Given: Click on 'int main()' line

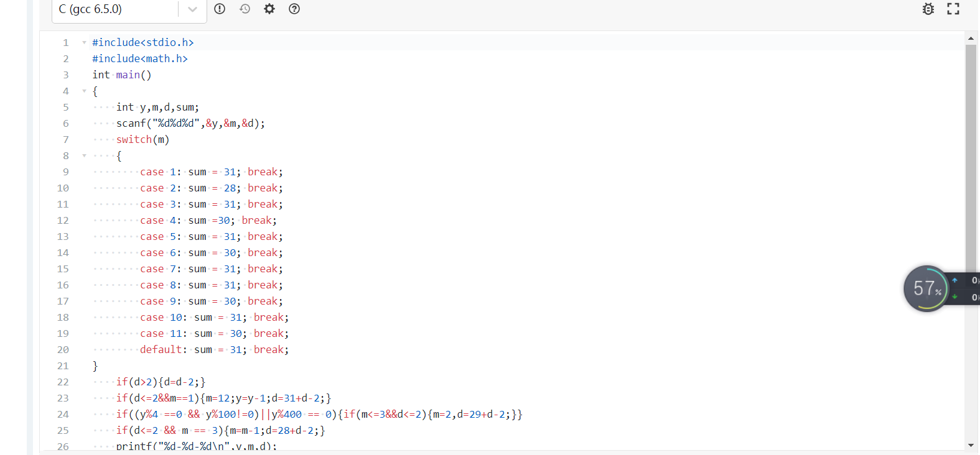Looking at the screenshot, I should pyautogui.click(x=122, y=75).
